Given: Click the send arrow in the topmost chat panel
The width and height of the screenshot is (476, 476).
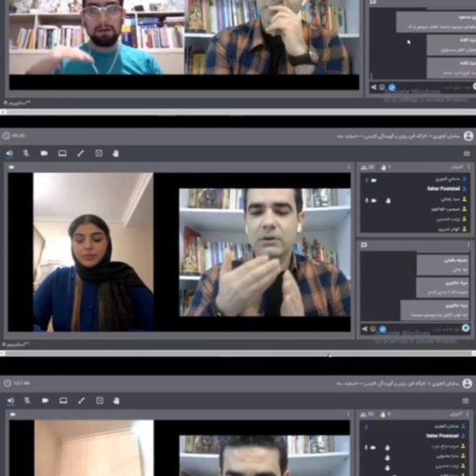Looking at the screenshot, I should [x=374, y=87].
